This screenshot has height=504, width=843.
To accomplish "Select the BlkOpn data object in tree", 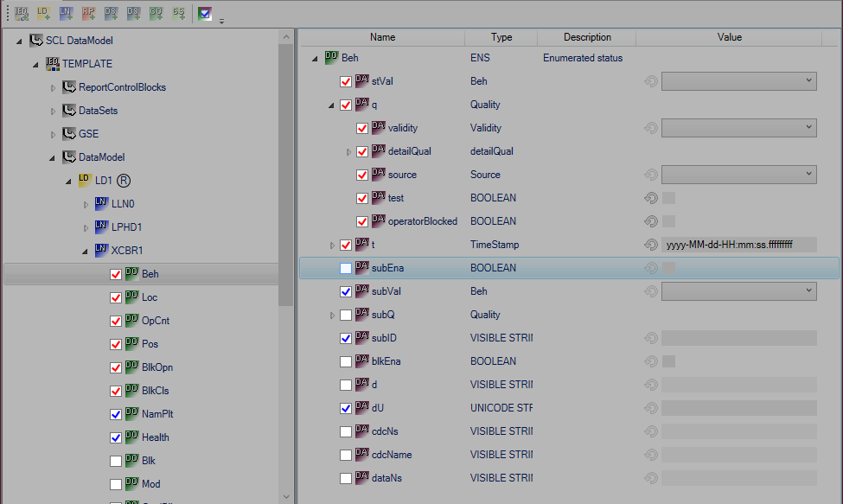I will (x=157, y=367).
